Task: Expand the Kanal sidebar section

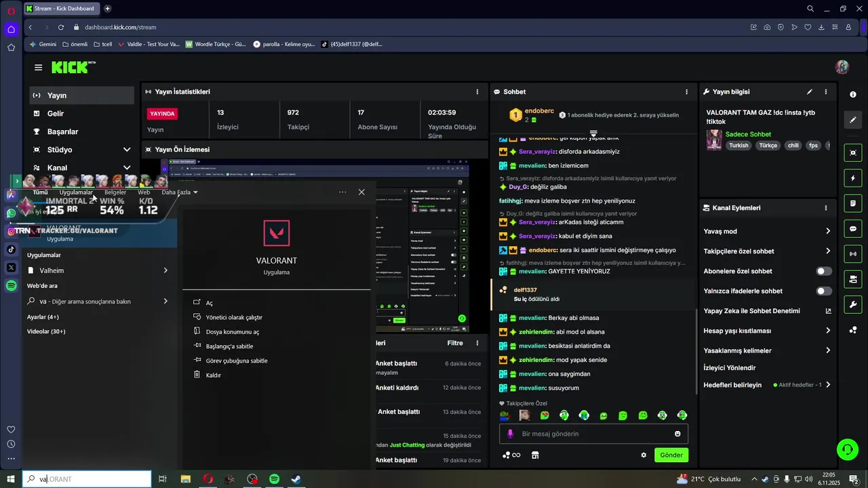Action: [x=127, y=167]
